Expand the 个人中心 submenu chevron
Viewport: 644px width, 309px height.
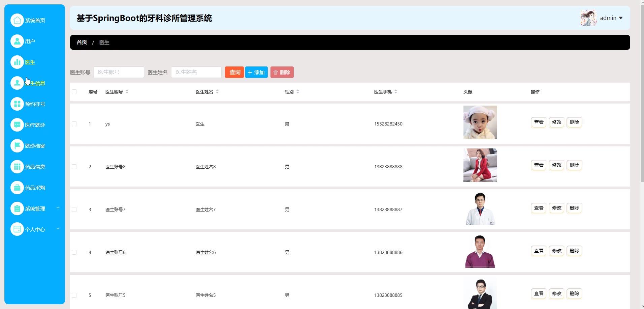coord(58,229)
